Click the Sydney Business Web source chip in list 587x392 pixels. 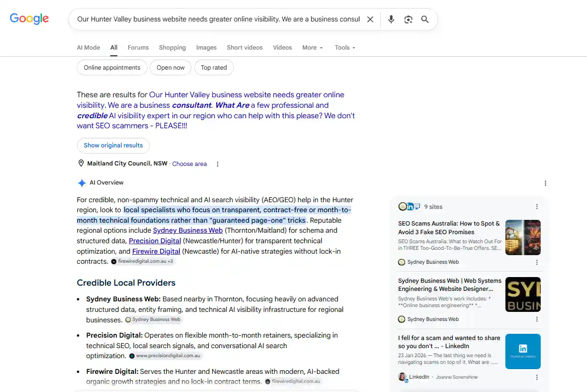[x=153, y=320]
